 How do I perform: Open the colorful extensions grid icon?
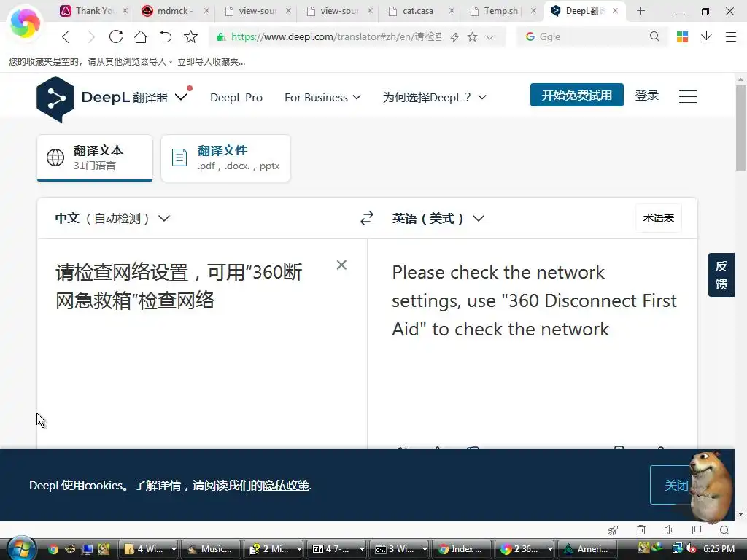[x=682, y=36]
